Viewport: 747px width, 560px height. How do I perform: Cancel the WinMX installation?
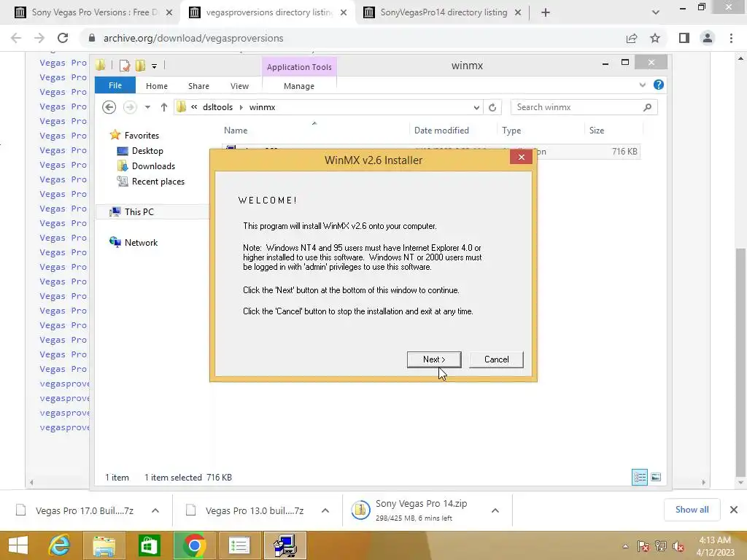click(496, 359)
